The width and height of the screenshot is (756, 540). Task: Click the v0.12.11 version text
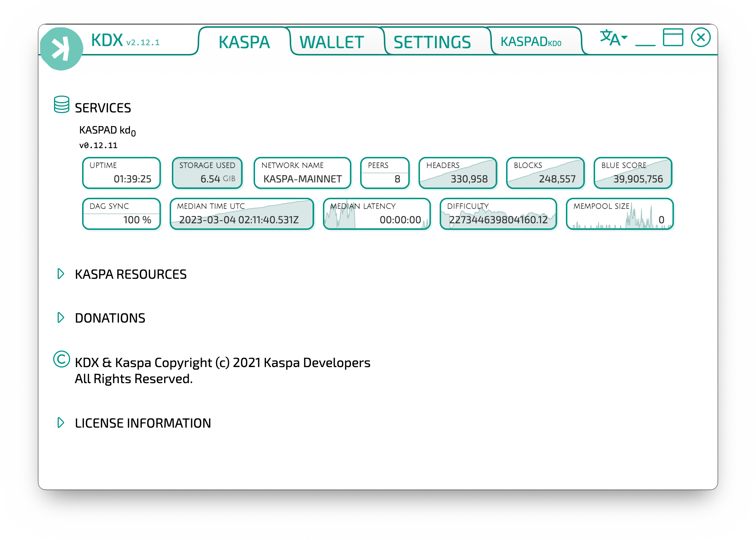point(99,146)
